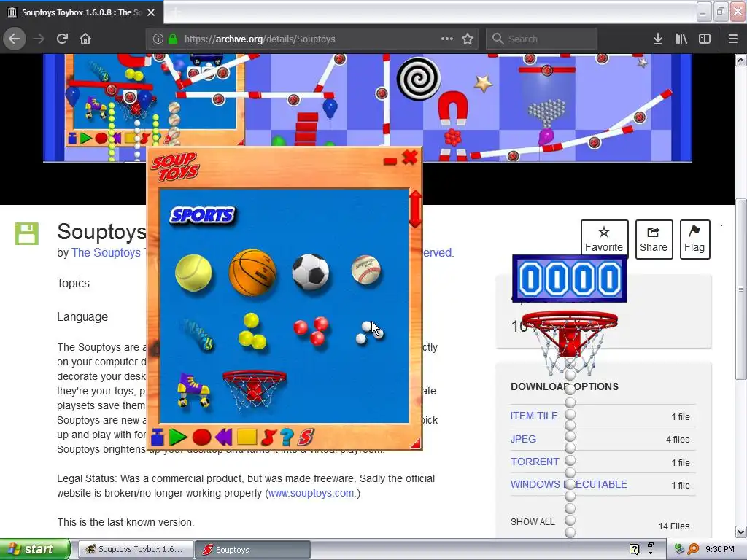
Task: Click the 0000 score counter toy
Action: click(569, 279)
